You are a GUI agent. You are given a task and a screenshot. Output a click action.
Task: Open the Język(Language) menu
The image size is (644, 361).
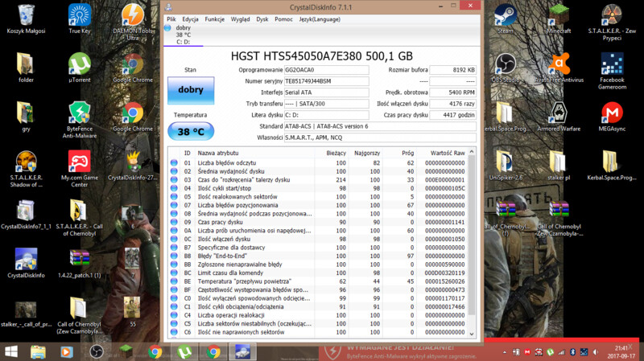(319, 18)
